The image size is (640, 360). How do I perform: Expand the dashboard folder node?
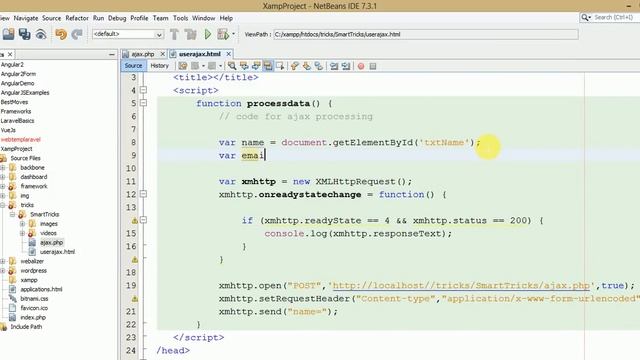tap(3, 177)
